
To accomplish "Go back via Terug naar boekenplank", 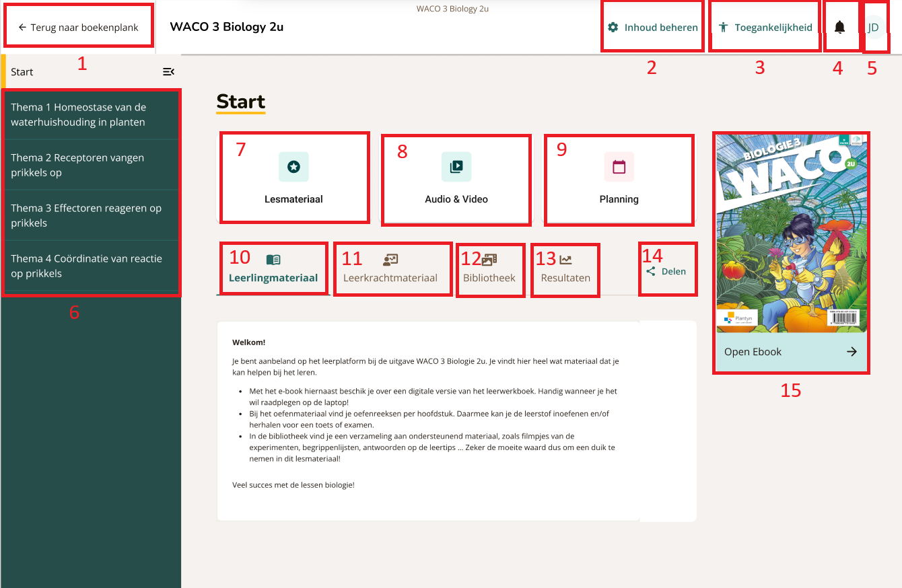I will click(78, 28).
